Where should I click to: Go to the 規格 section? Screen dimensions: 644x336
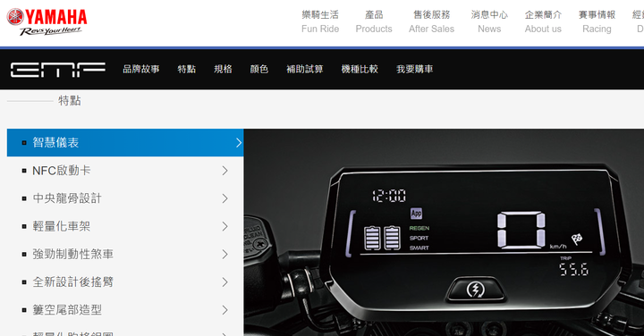(x=223, y=69)
